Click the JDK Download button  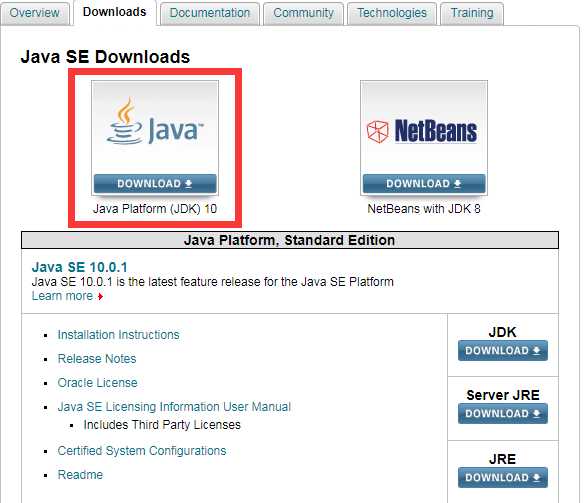(x=503, y=351)
